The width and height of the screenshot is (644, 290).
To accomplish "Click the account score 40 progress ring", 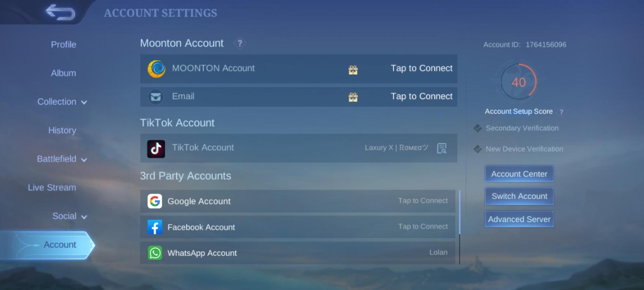I will 519,82.
